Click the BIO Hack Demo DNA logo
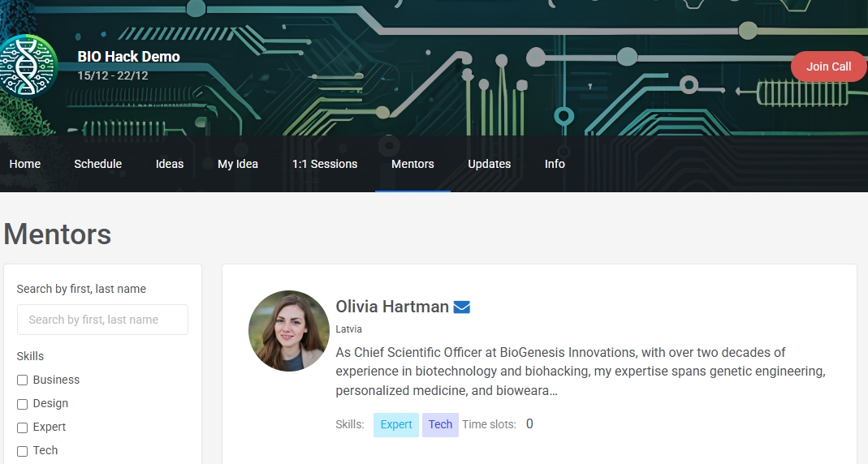Screen dimensions: 868x464 point(28,66)
